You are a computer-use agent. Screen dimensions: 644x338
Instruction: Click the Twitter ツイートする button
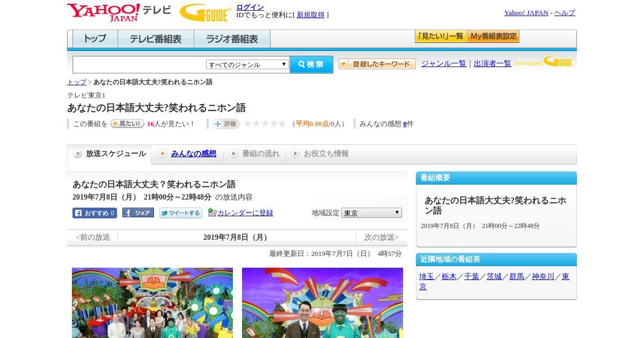[x=181, y=213]
